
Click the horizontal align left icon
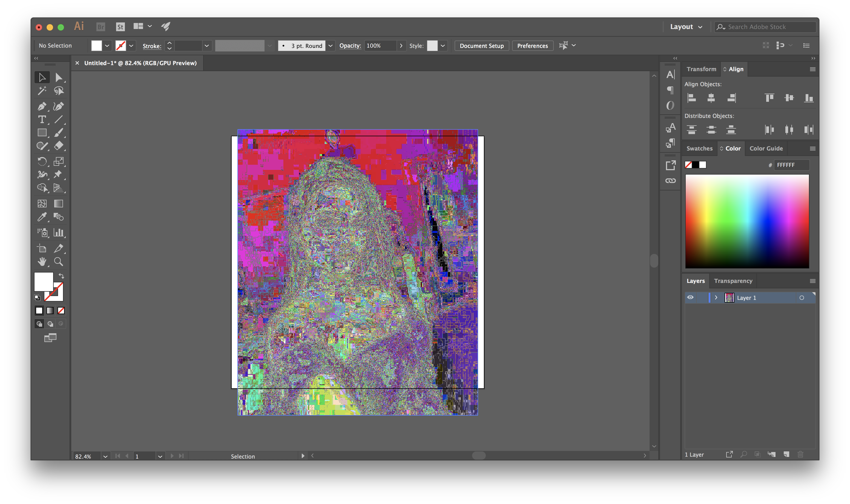point(692,98)
